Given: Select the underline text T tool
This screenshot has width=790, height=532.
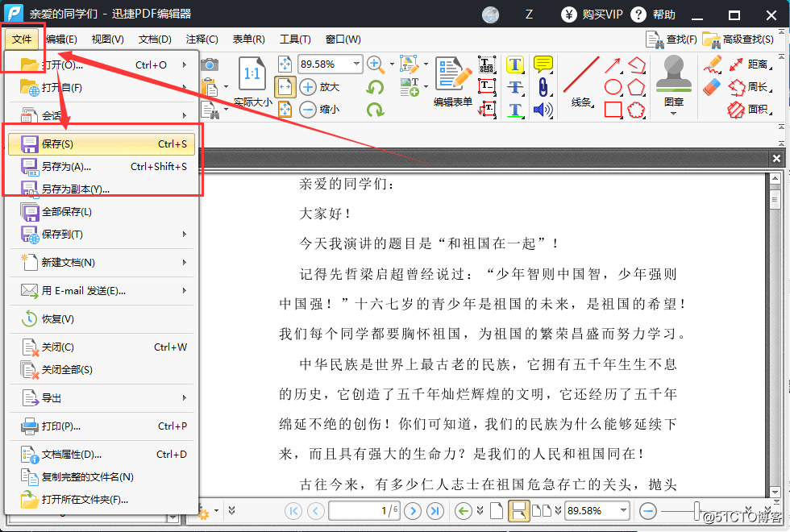Looking at the screenshot, I should (x=515, y=110).
